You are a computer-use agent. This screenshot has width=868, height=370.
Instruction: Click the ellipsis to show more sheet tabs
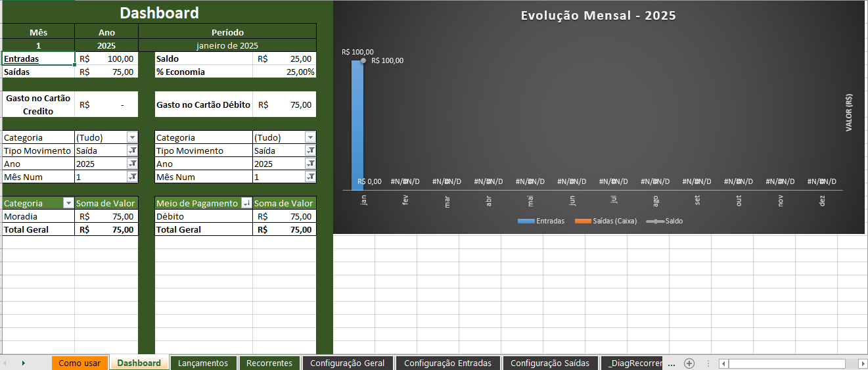(x=672, y=363)
